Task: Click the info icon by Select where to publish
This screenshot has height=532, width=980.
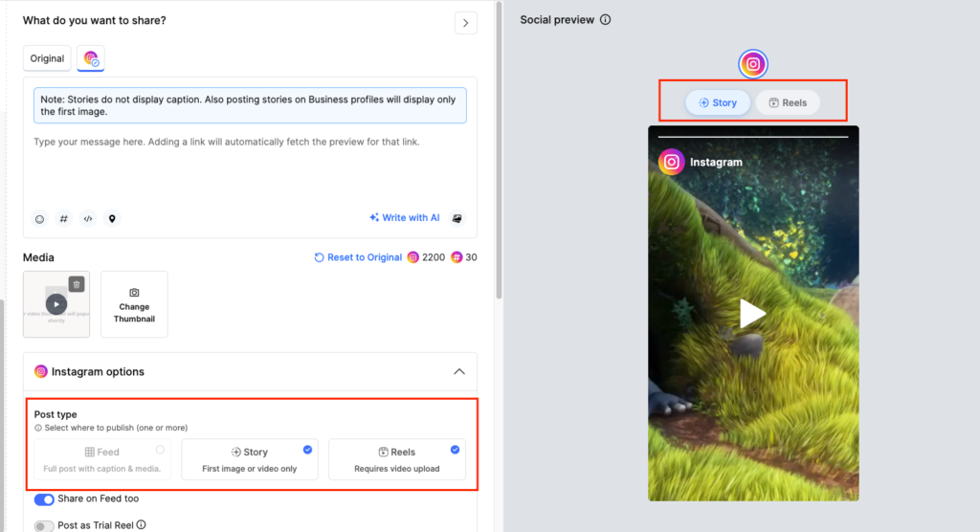Action: point(38,429)
